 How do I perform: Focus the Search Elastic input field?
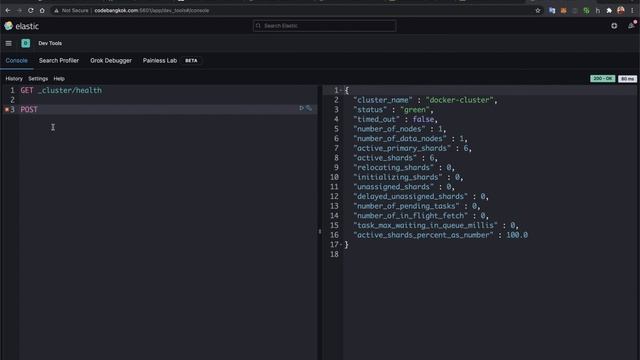click(324, 26)
